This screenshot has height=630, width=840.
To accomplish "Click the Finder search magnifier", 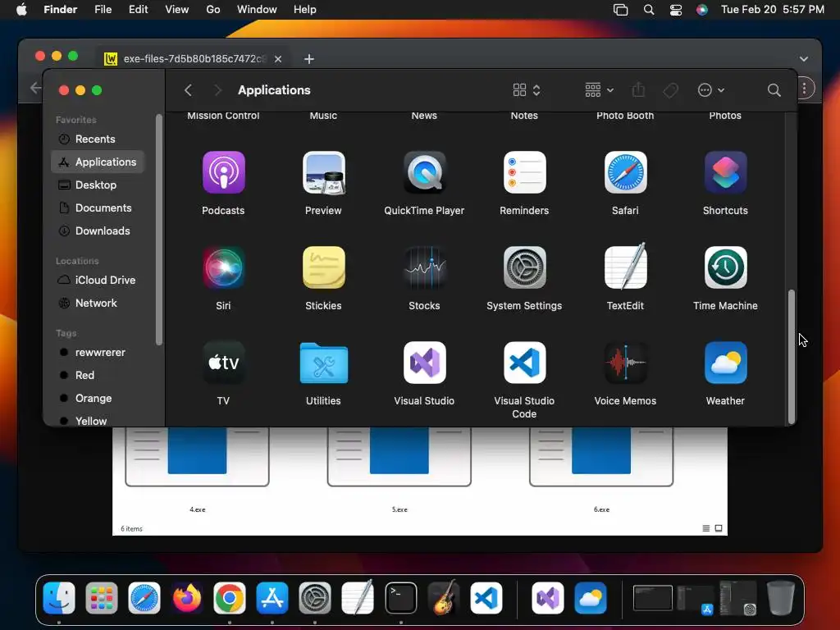I will click(774, 90).
